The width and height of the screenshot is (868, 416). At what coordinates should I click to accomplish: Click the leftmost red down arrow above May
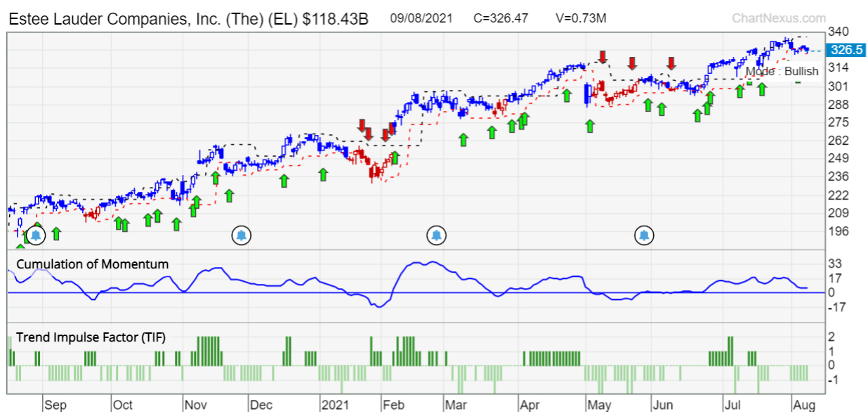click(x=603, y=57)
